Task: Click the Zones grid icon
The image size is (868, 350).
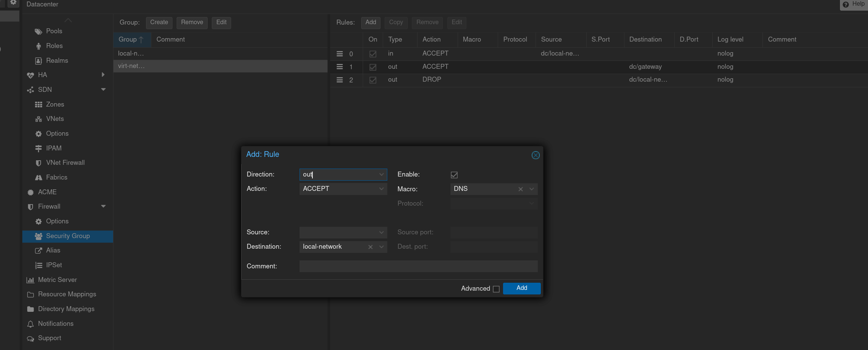Action: click(x=38, y=105)
